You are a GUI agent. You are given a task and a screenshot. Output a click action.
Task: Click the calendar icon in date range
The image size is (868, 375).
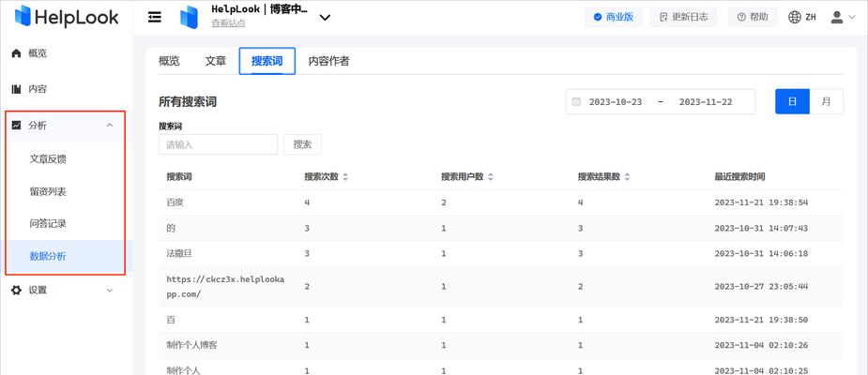(x=576, y=102)
